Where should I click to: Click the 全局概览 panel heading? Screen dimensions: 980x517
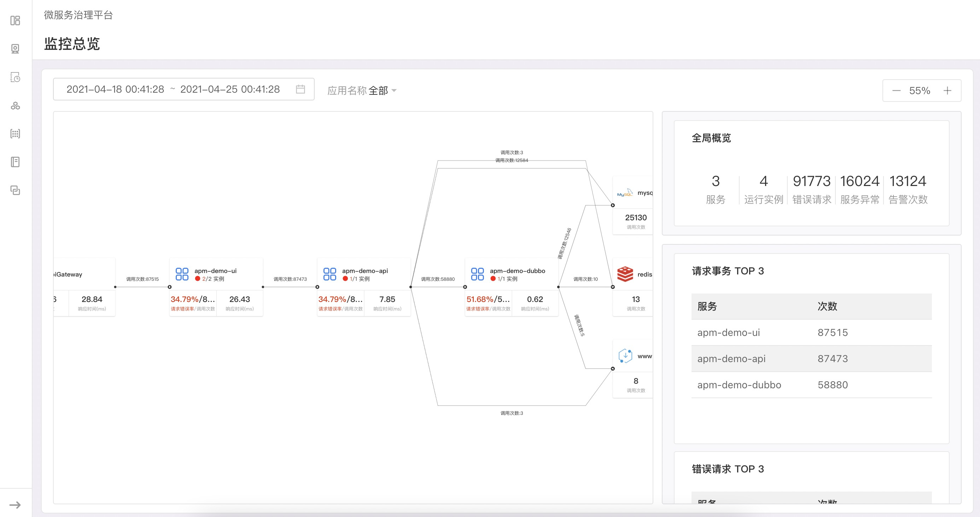pos(711,138)
